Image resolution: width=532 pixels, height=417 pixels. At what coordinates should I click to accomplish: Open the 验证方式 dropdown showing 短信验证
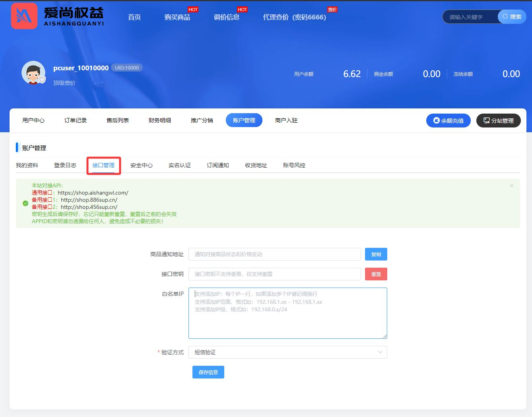[288, 352]
